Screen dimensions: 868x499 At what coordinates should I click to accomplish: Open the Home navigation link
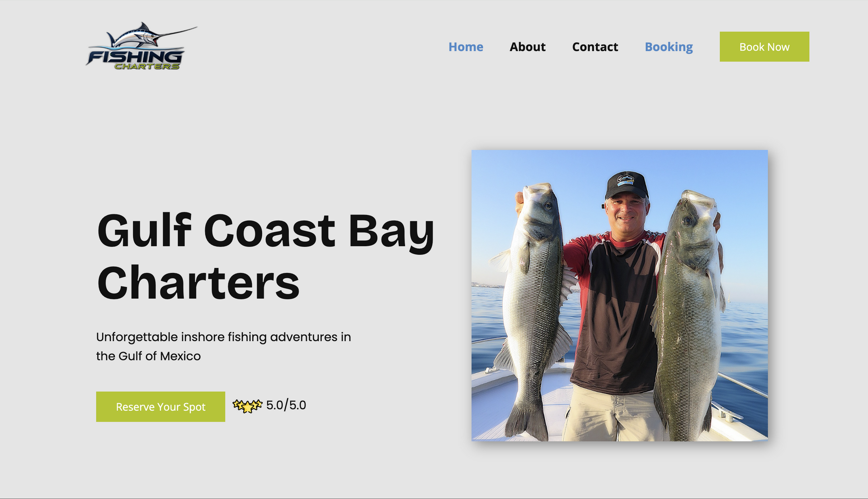click(x=466, y=47)
